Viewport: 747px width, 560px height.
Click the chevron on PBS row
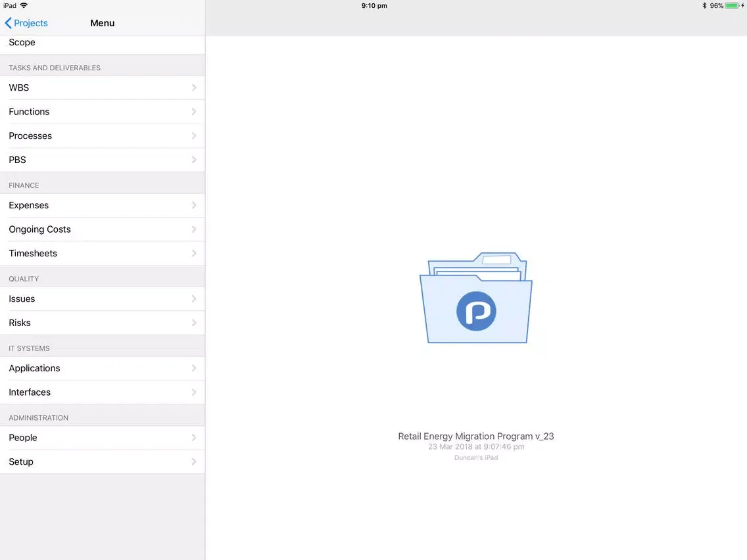(194, 160)
